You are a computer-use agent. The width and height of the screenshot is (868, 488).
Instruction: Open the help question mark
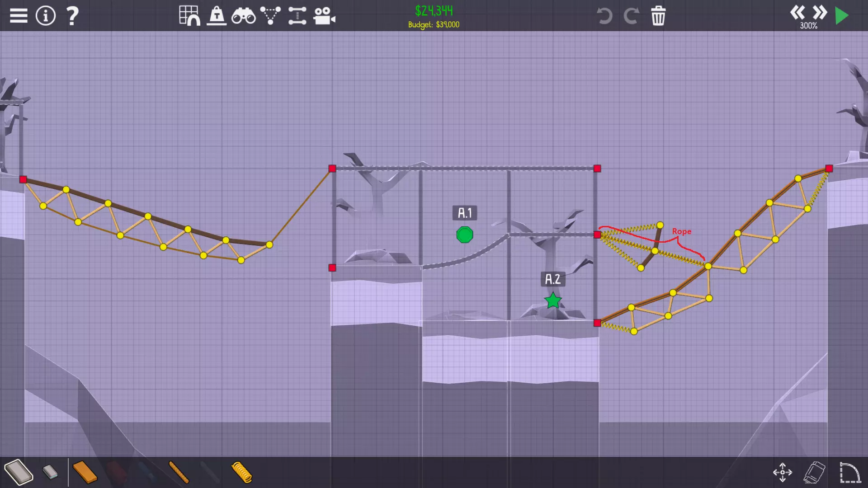pyautogui.click(x=72, y=16)
